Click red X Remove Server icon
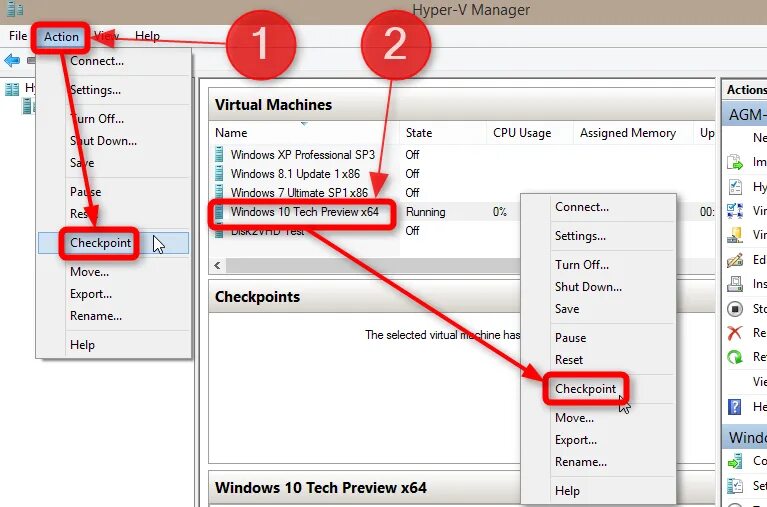This screenshot has width=767, height=507. click(735, 333)
